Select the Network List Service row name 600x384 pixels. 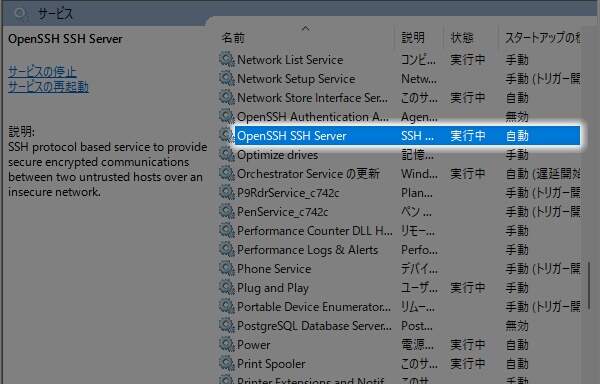tap(290, 60)
